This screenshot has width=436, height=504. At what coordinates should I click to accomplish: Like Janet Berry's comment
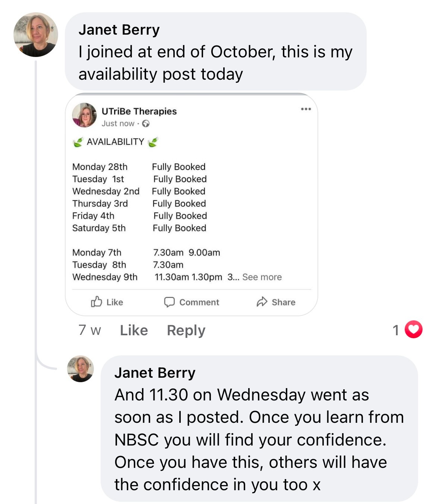(x=134, y=330)
